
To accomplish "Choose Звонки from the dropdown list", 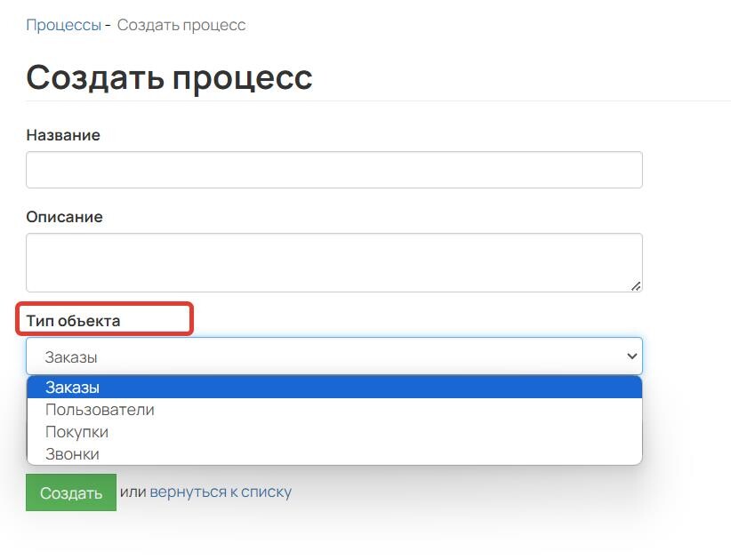I will pos(334,453).
